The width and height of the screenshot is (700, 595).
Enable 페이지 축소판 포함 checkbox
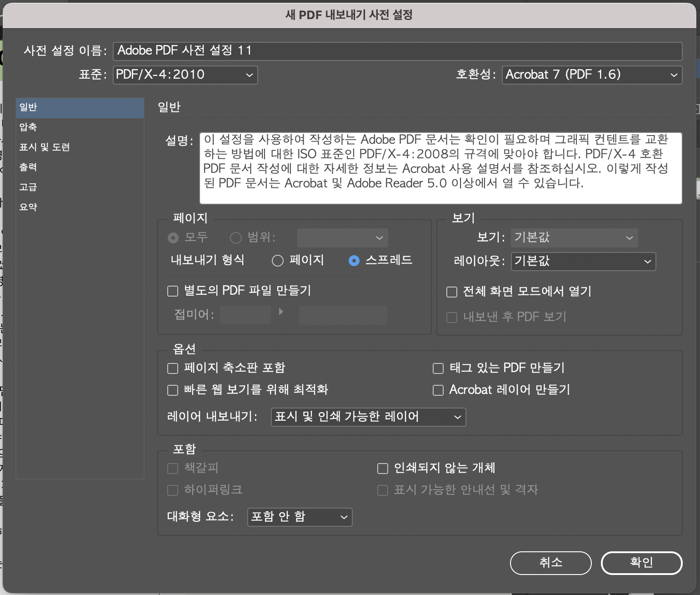(173, 368)
